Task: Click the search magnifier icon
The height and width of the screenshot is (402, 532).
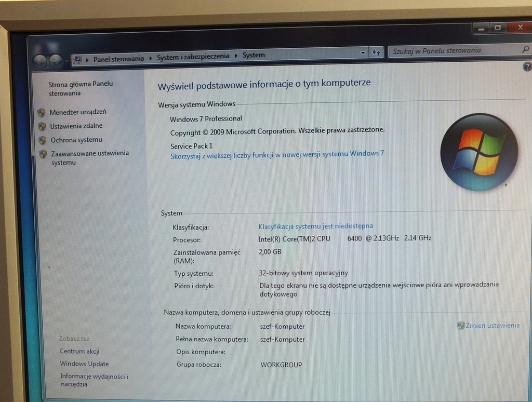Action: 525,49
